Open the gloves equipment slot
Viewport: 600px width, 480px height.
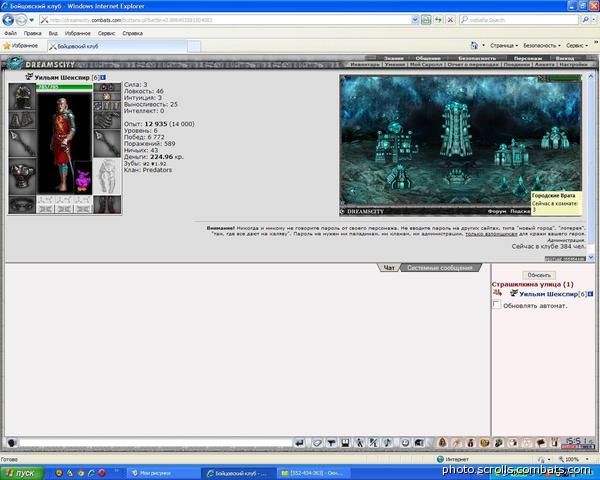pyautogui.click(x=107, y=119)
